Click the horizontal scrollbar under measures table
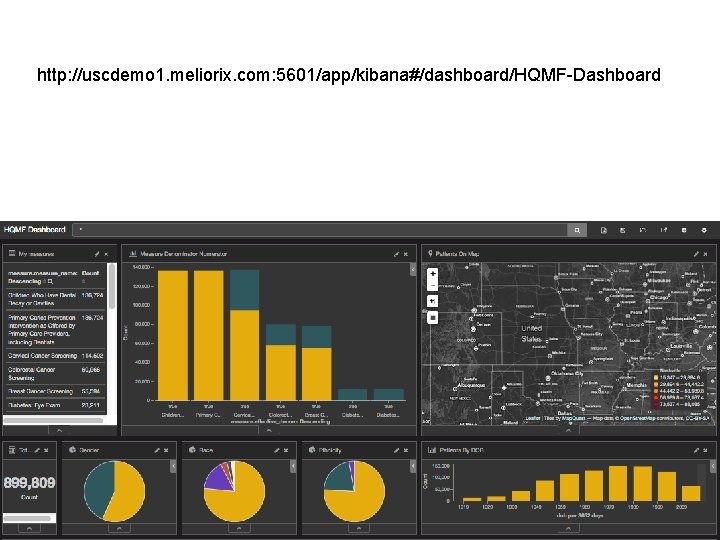 coord(53,420)
